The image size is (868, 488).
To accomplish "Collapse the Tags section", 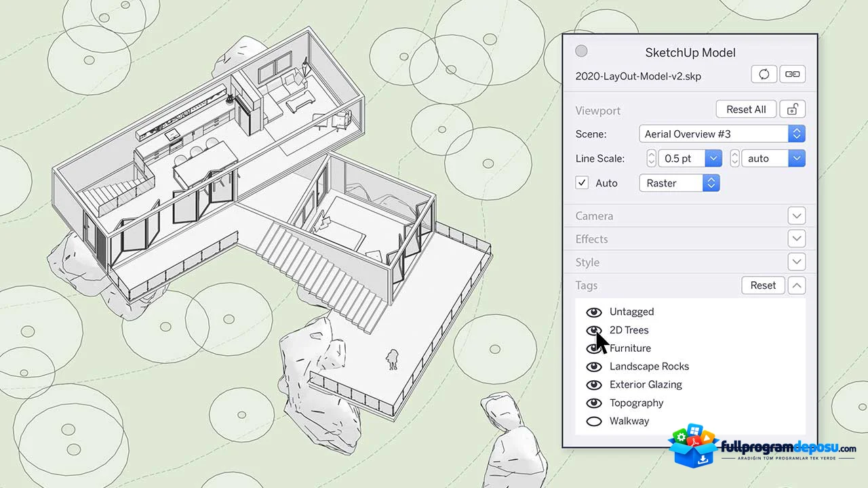I will 797,285.
